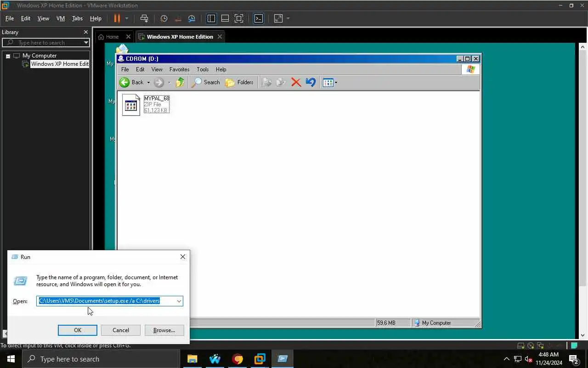The image size is (588, 368).
Task: Toggle the thumbnail bar view icon
Action: tap(225, 18)
